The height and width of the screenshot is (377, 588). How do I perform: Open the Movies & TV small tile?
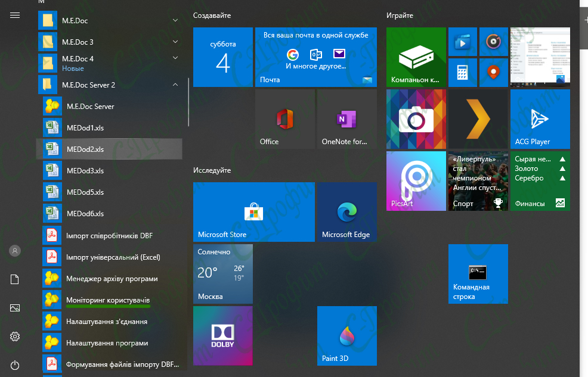point(463,42)
